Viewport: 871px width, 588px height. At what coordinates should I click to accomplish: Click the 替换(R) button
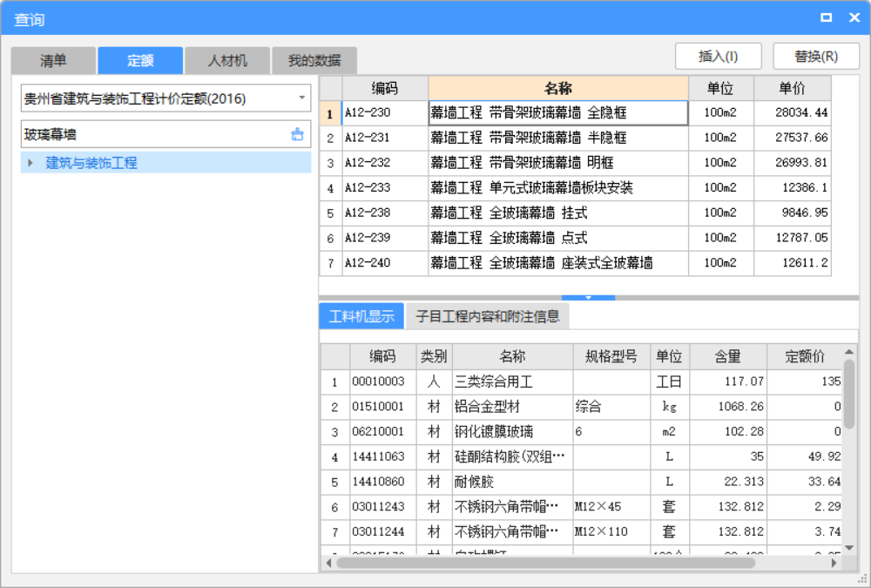point(816,56)
